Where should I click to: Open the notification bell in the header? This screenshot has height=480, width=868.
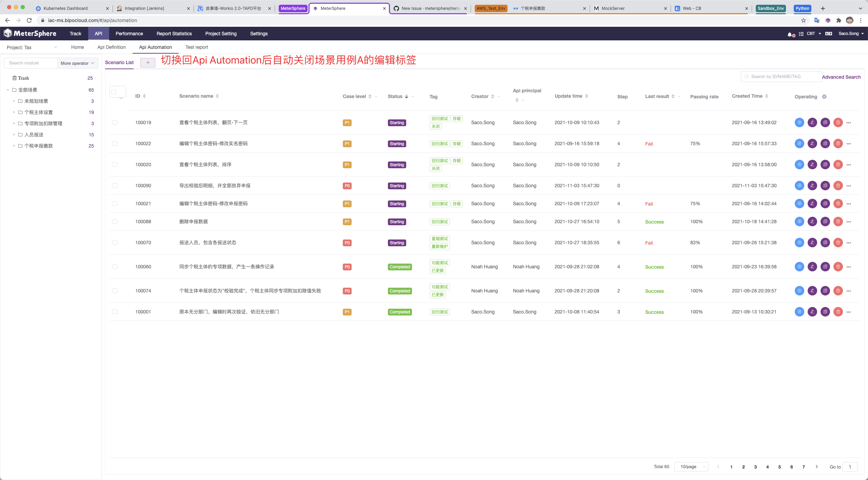tap(790, 34)
